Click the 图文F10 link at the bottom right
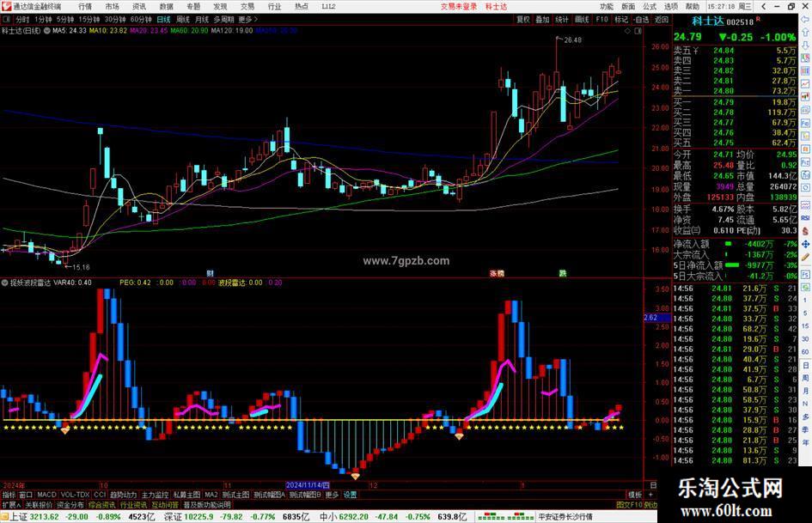 (629, 505)
